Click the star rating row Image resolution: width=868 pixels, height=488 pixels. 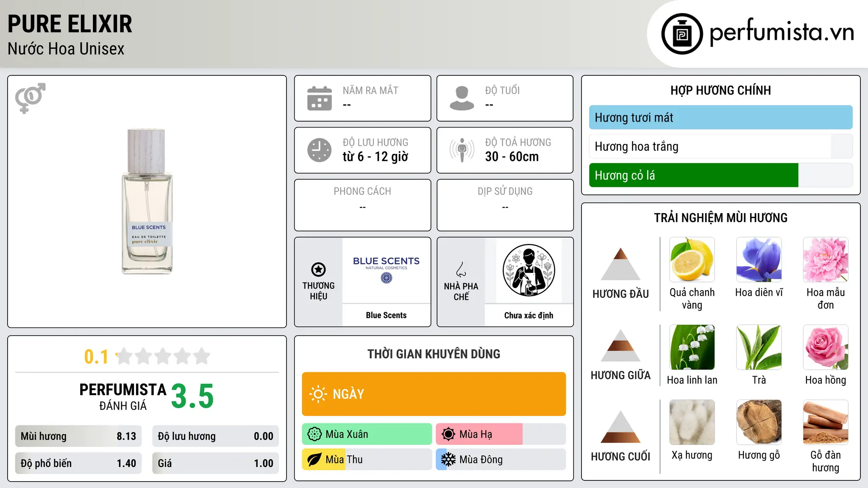click(x=163, y=356)
